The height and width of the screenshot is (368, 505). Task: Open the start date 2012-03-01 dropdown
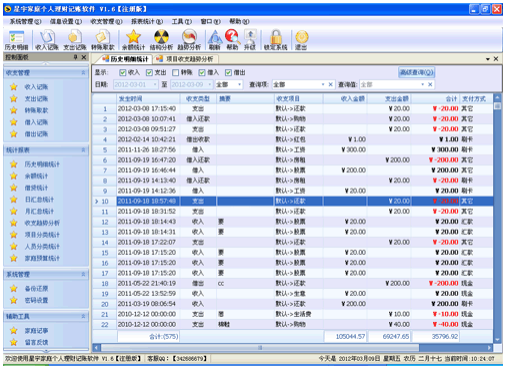pyautogui.click(x=155, y=85)
